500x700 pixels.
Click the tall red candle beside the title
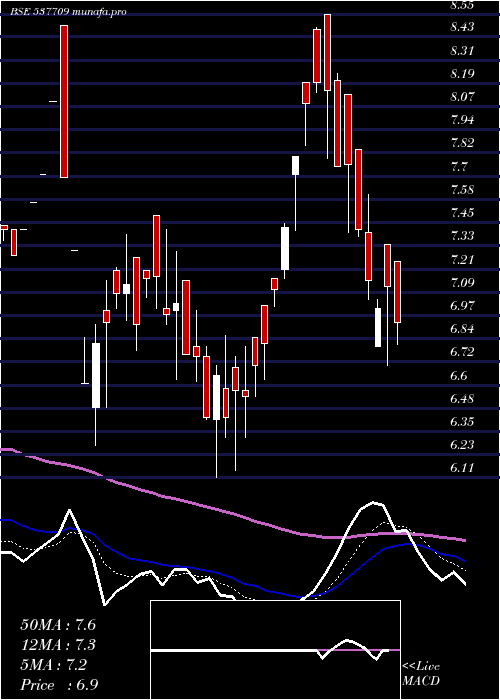64,101
